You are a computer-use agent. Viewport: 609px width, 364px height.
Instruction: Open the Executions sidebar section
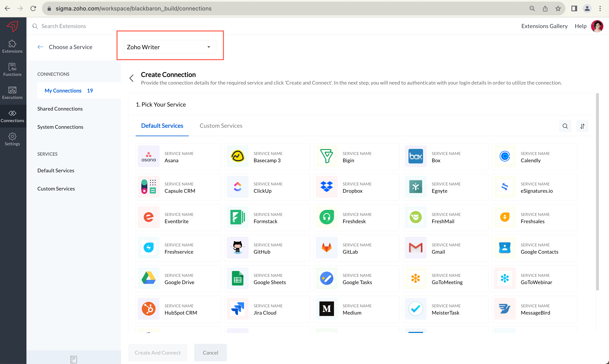tap(12, 93)
